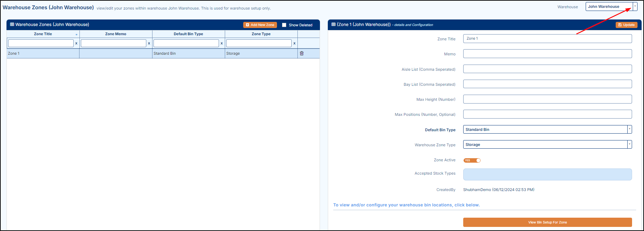Open the Warehouse selector dropdown
644x231 pixels.
635,6
